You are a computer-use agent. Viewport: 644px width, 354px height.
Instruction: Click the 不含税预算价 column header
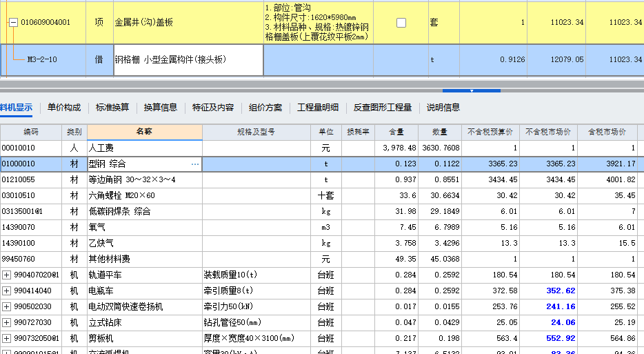[490, 132]
